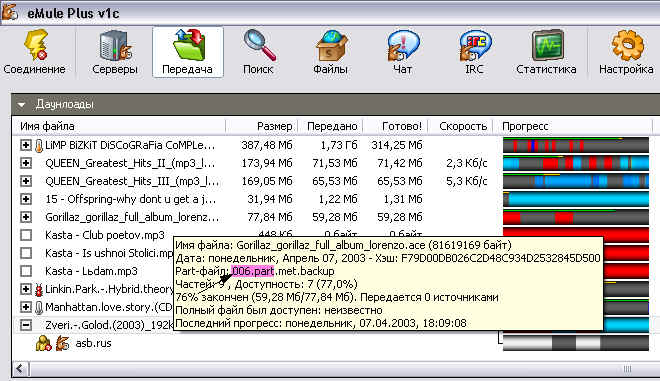Toggle the box beside Kasta - Lьdam.mp3
This screenshot has width=660, height=381.
26,271
